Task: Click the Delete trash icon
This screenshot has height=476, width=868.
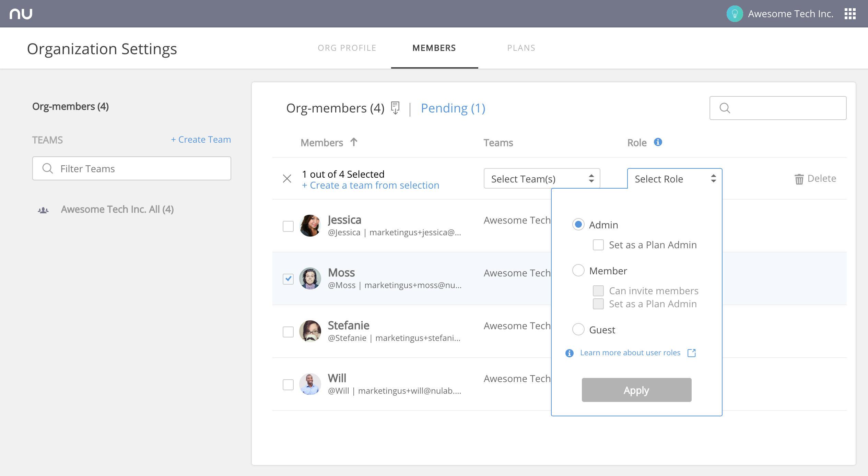Action: [799, 179]
